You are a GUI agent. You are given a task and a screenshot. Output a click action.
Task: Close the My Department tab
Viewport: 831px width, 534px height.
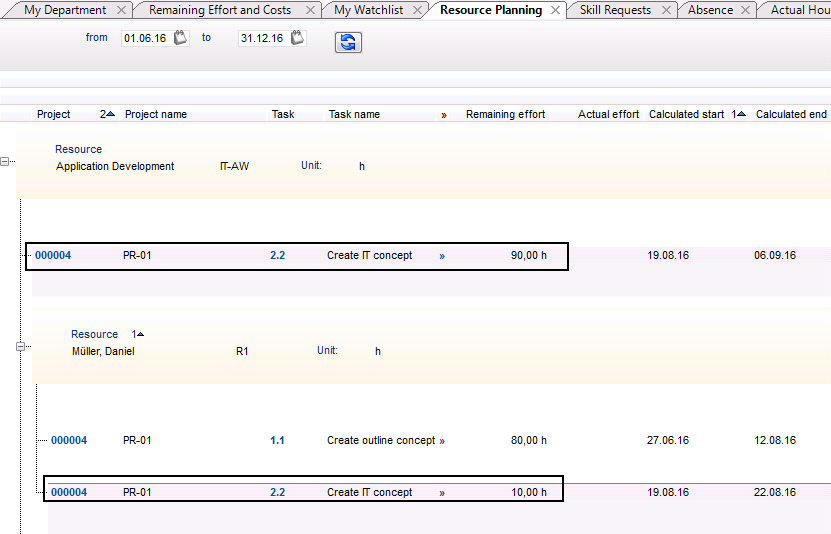pos(121,10)
